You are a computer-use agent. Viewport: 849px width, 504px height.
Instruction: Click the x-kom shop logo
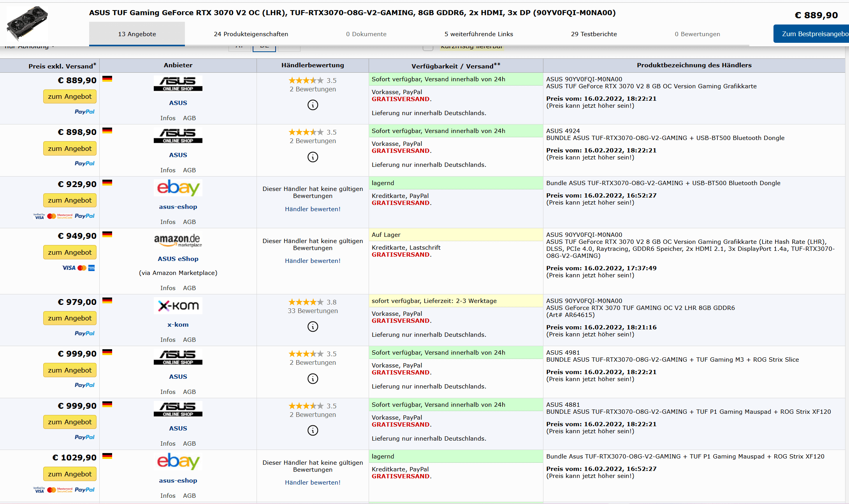click(x=178, y=306)
